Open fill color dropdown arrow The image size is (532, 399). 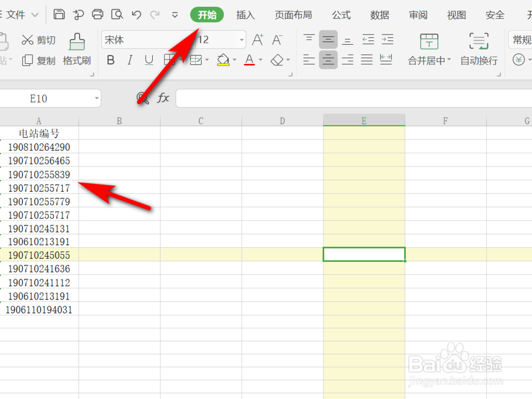tap(235, 60)
